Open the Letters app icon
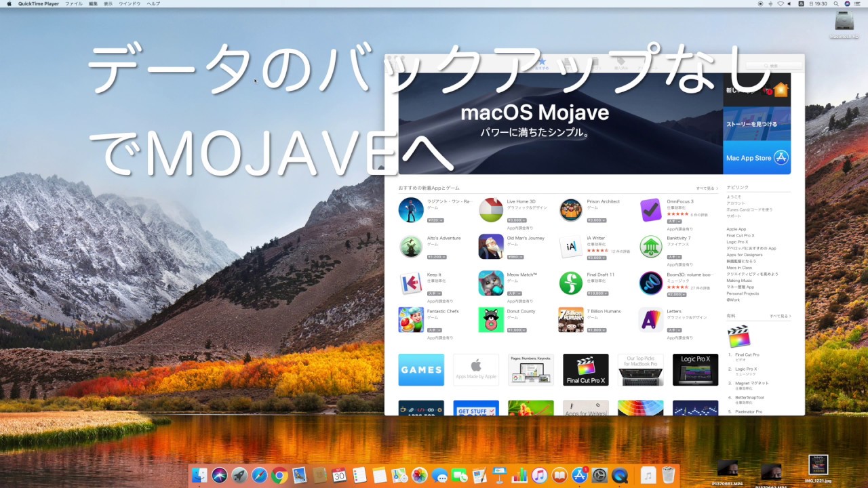Screen dimensions: 868x488 (x=651, y=320)
